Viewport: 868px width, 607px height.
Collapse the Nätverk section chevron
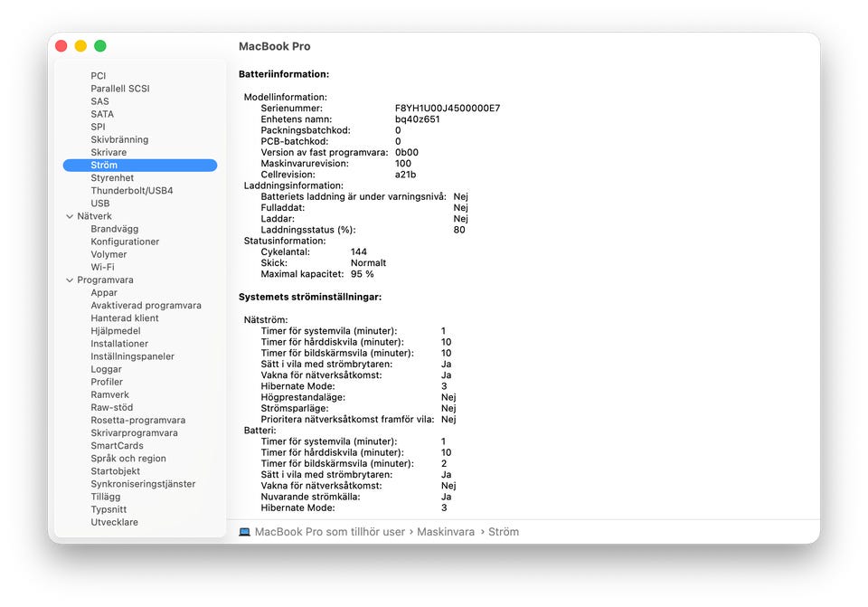click(70, 216)
